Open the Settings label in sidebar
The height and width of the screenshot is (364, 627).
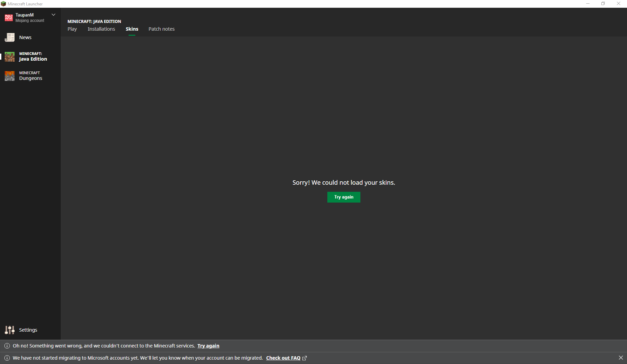(x=28, y=330)
